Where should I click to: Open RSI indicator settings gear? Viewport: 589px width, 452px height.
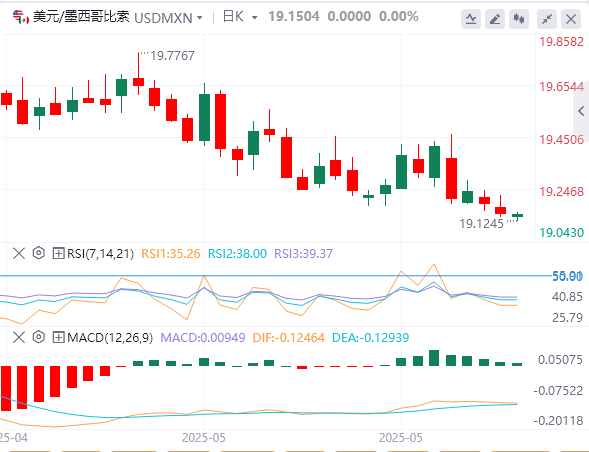[x=38, y=253]
